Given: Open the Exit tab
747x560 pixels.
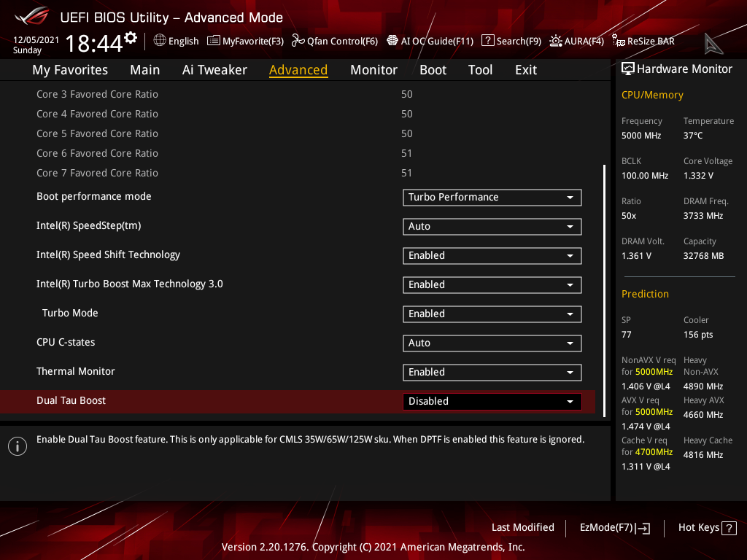Looking at the screenshot, I should click(526, 70).
